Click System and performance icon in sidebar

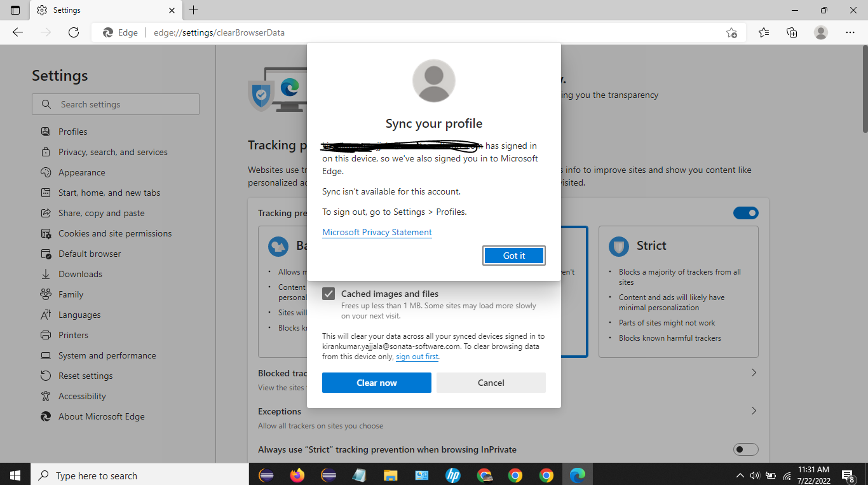click(46, 355)
